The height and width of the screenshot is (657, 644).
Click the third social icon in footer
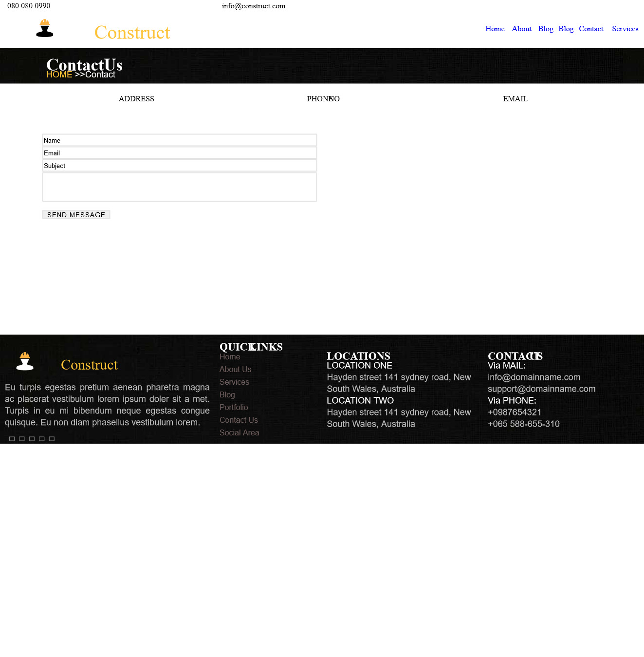(x=32, y=439)
